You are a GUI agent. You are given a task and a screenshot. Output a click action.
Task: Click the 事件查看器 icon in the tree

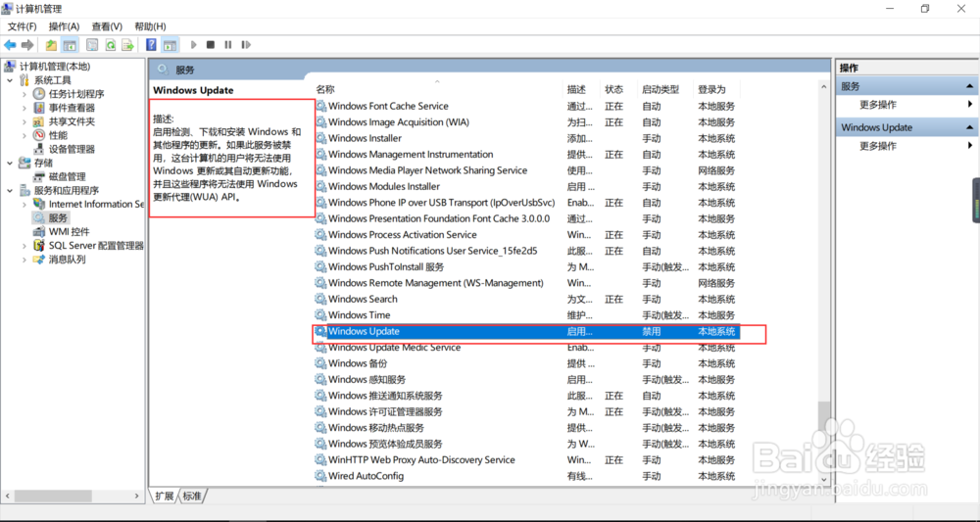pyautogui.click(x=39, y=108)
